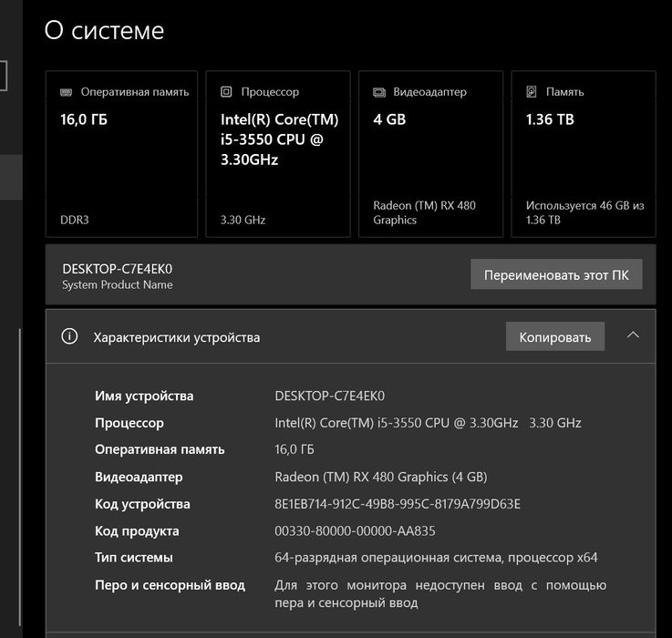The image size is (672, 638).
Task: Click the О системе page heading
Action: coord(104,30)
